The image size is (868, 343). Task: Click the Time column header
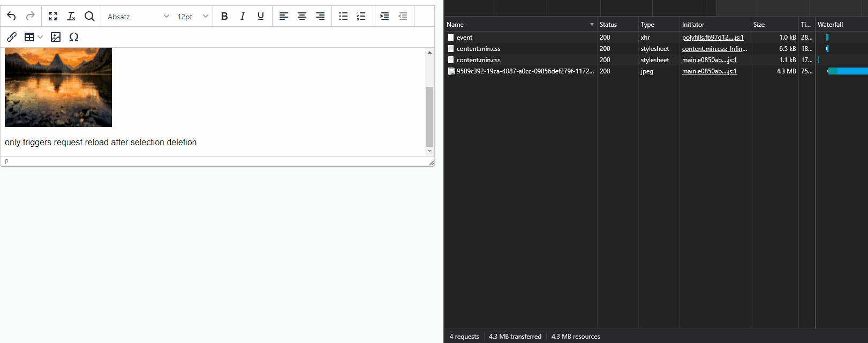click(x=806, y=25)
